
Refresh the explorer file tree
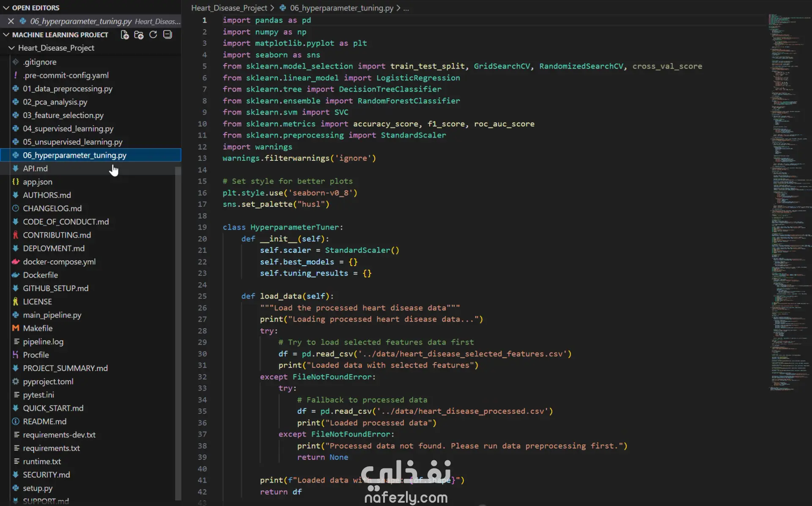click(x=153, y=35)
